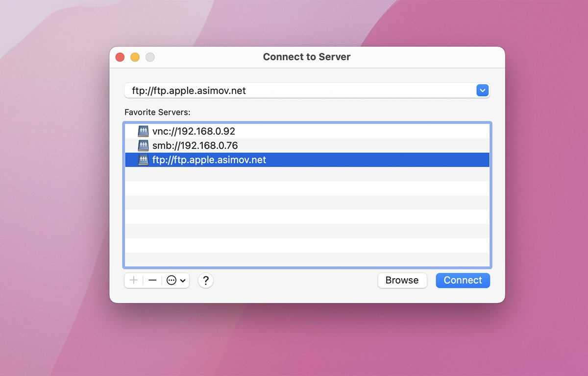
Task: Close the Connect to Server window
Action: point(120,57)
